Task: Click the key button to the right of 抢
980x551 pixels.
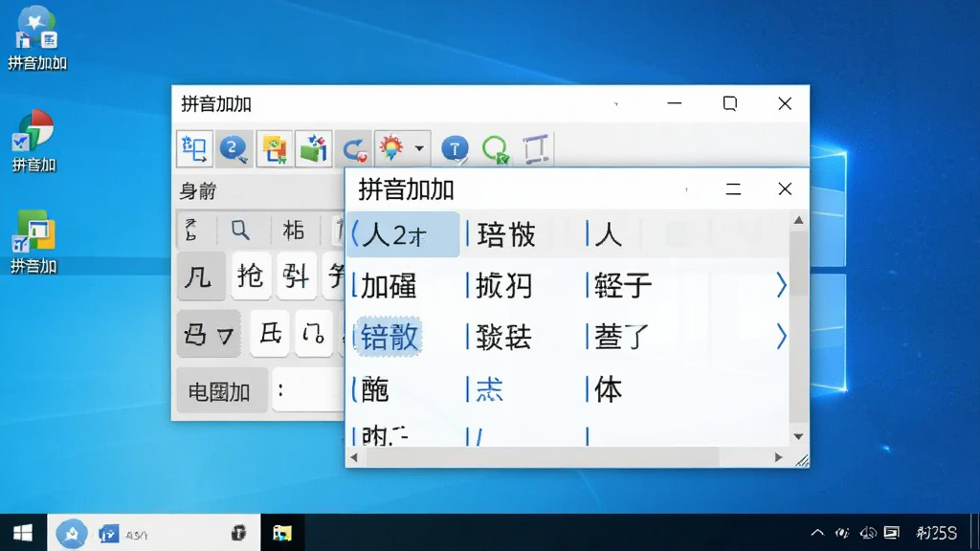Action: [297, 275]
